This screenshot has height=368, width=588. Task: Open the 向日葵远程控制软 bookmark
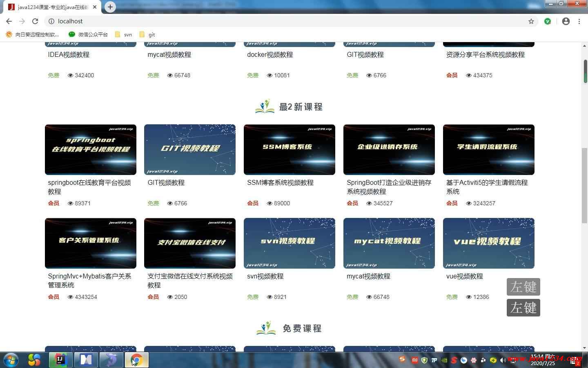point(32,34)
